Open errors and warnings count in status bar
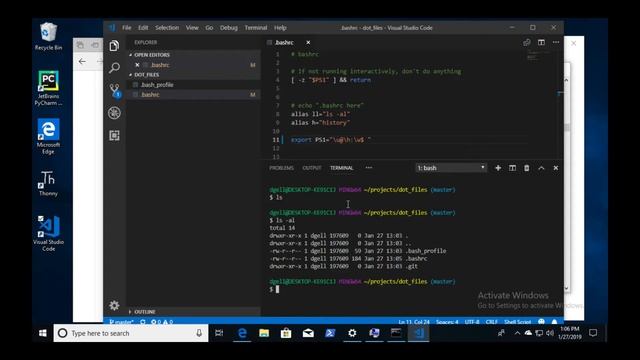The image size is (640, 360). (x=162, y=322)
